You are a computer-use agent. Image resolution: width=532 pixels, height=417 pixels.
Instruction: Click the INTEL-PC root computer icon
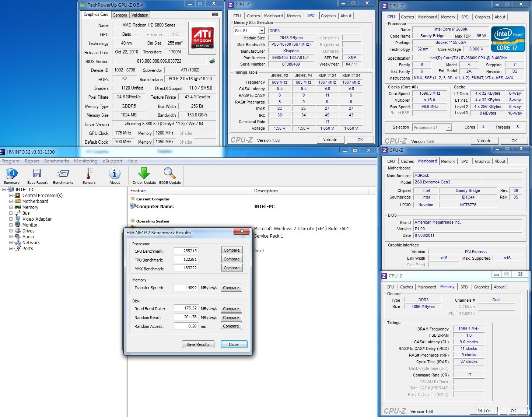click(x=11, y=189)
